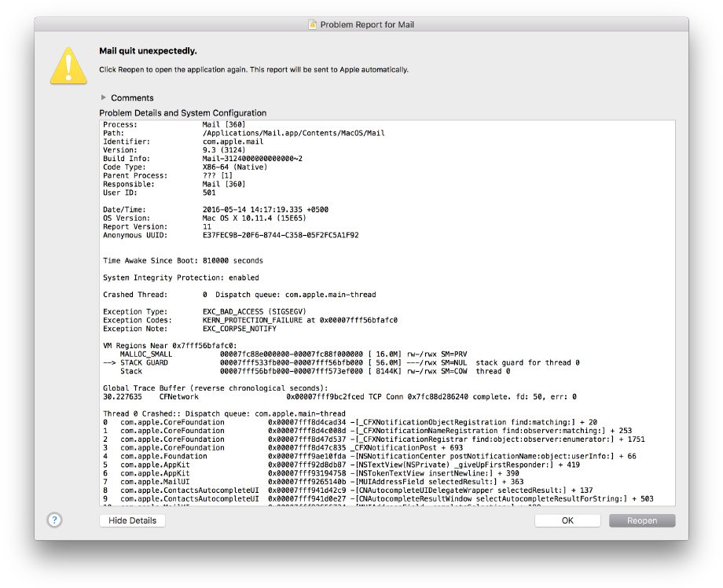Click stack frame 0 _CFXNotificationObjectRegistration
This screenshot has width=723, height=588.
pyautogui.click(x=350, y=422)
